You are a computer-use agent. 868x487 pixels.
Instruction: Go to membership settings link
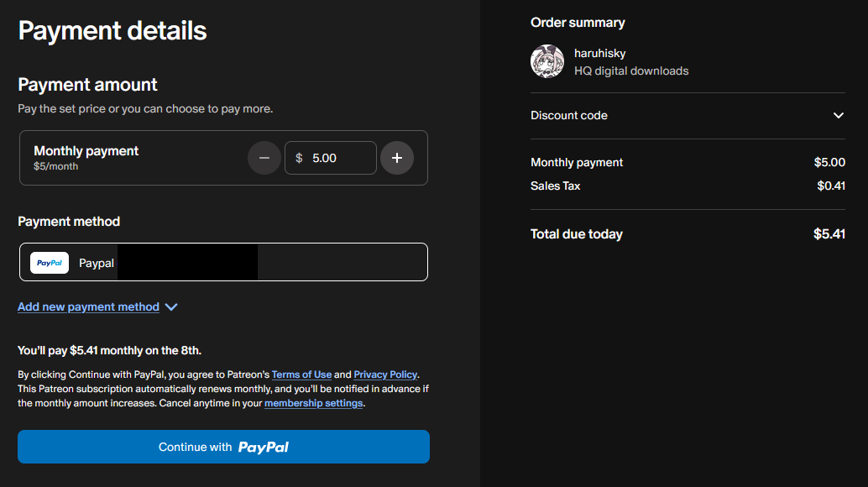pyautogui.click(x=313, y=403)
